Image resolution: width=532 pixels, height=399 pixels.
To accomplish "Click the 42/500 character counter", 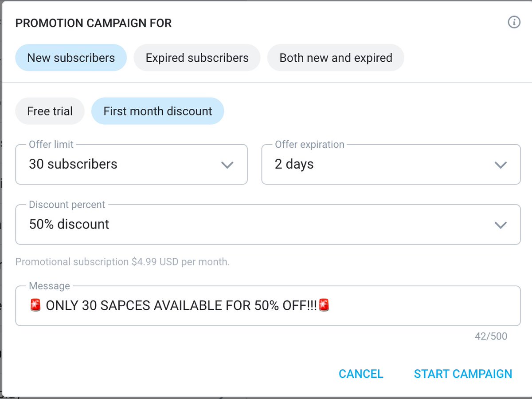I will pos(491,336).
